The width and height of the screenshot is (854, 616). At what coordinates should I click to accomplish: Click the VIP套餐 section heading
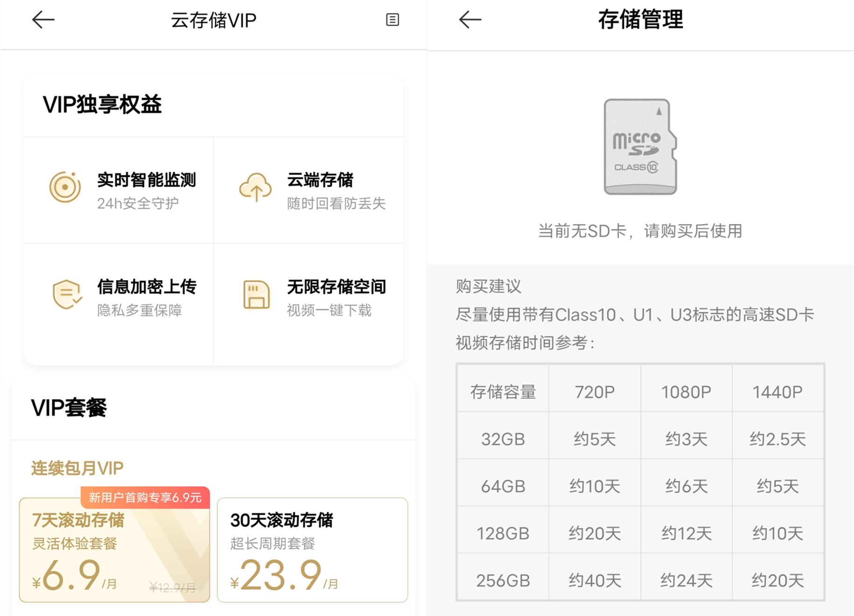(x=69, y=407)
